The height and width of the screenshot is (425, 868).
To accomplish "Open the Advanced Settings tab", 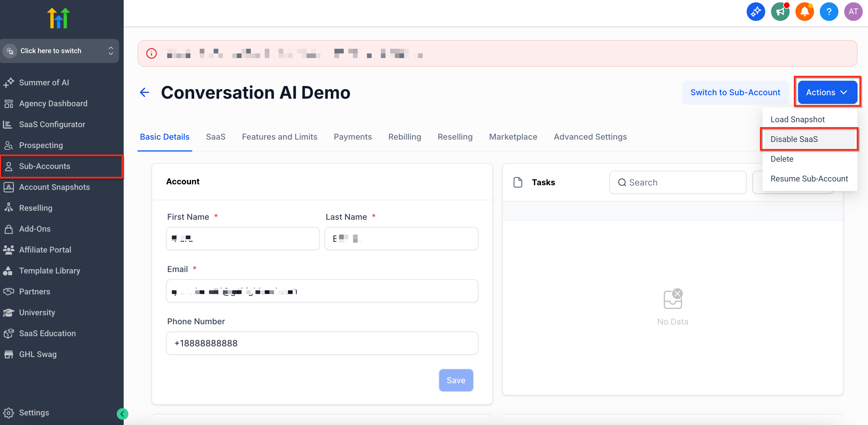I will tap(590, 137).
